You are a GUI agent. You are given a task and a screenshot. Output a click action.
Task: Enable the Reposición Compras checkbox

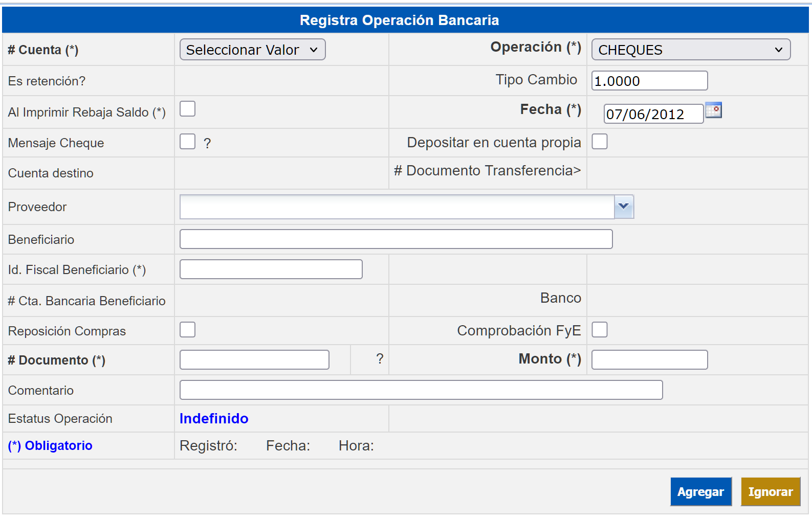[x=188, y=330]
